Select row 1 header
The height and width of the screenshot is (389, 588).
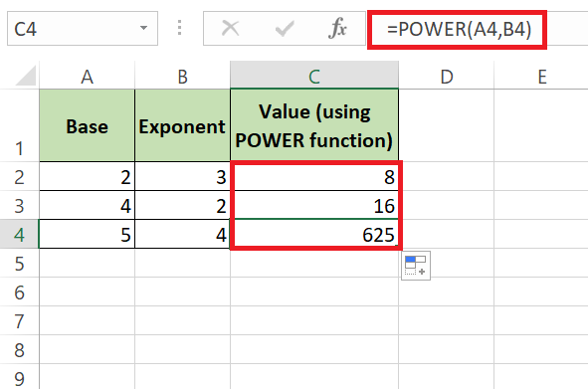[20, 125]
